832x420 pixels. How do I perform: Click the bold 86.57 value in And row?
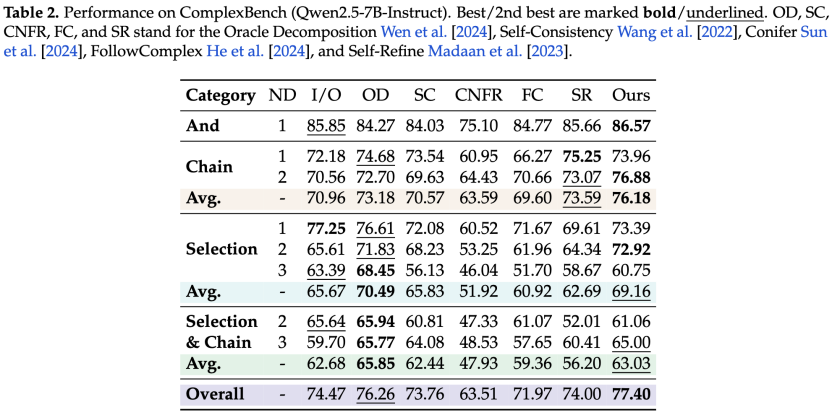[630, 126]
